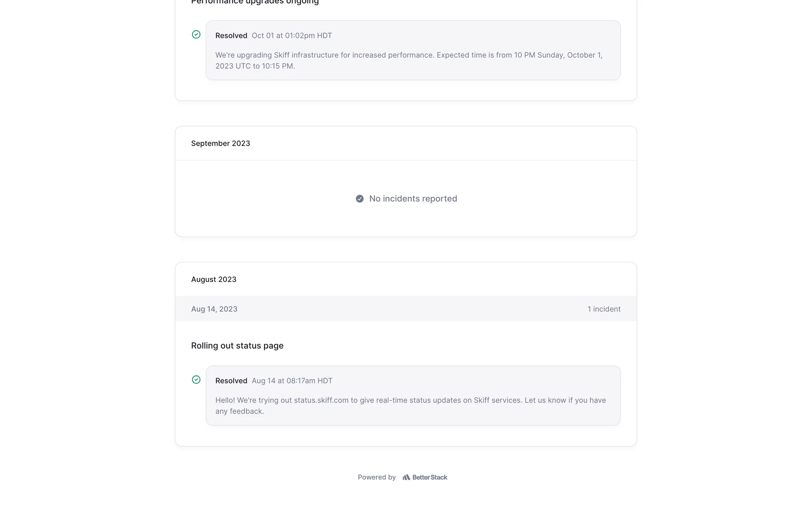Viewport: 812px width, 508px height.
Task: Click the Oct 01 at 01:02pm HDT timestamp
Action: pyautogui.click(x=292, y=36)
